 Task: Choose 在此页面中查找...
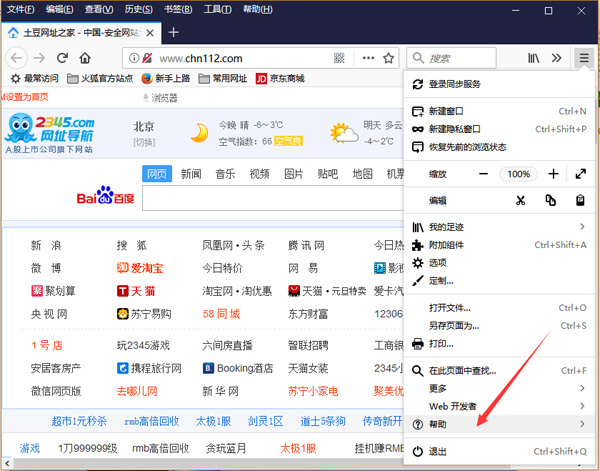(499, 370)
